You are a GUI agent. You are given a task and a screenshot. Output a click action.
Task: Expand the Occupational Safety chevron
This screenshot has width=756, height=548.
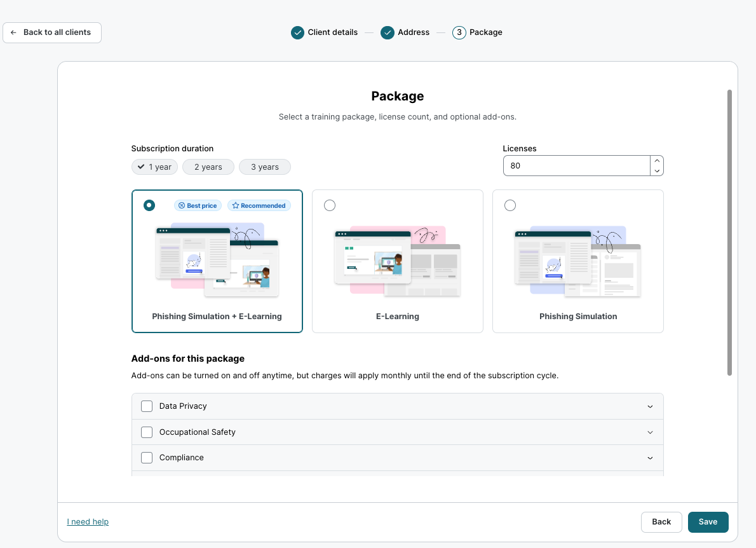[x=650, y=432]
